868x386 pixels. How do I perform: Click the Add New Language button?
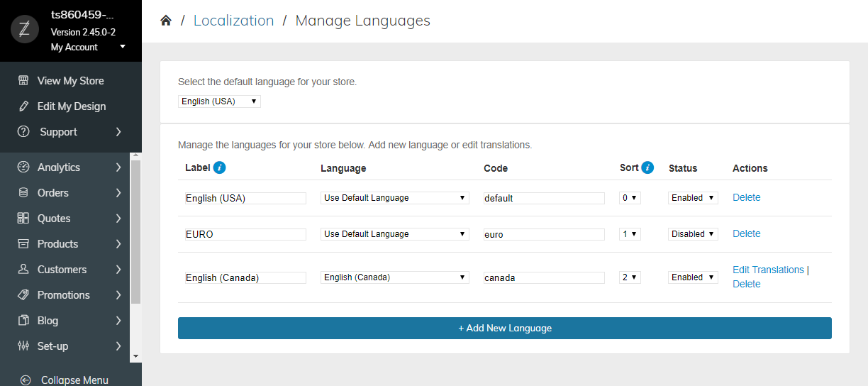tap(505, 329)
